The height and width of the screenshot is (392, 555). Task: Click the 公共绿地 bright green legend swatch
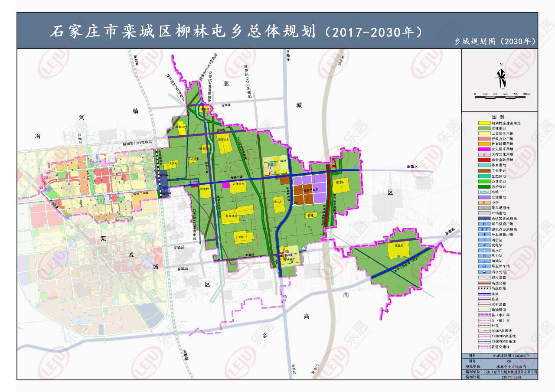[484, 181]
